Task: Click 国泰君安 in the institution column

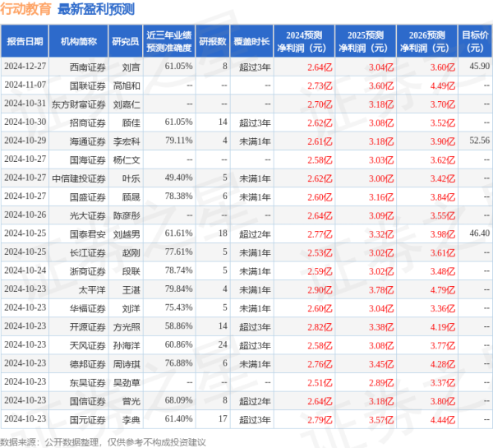Action: [x=88, y=234]
